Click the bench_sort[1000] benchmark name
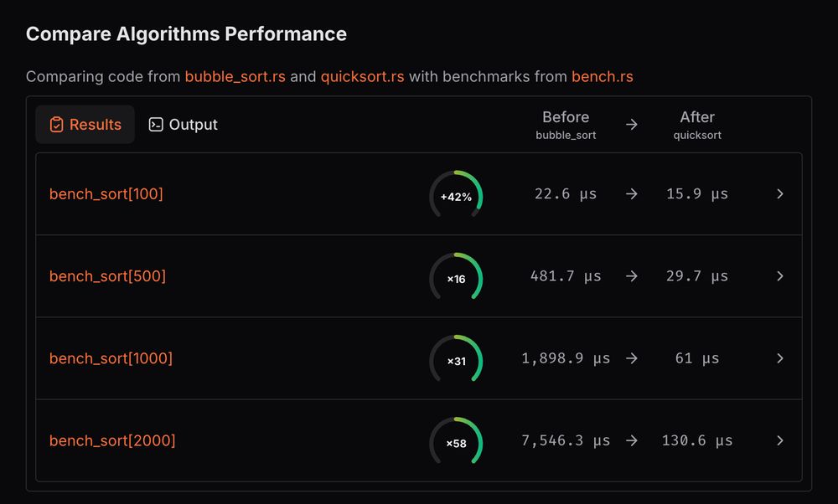838x504 pixels. 111,358
